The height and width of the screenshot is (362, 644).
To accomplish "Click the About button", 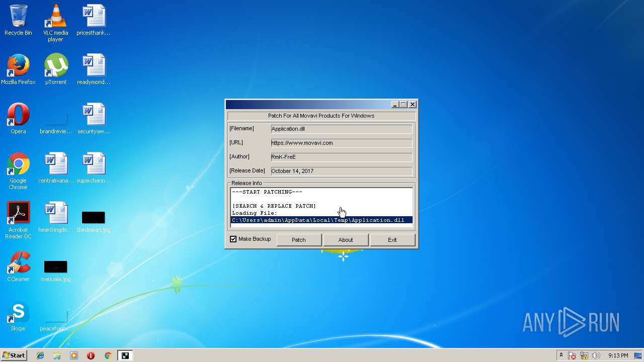I will (x=345, y=240).
